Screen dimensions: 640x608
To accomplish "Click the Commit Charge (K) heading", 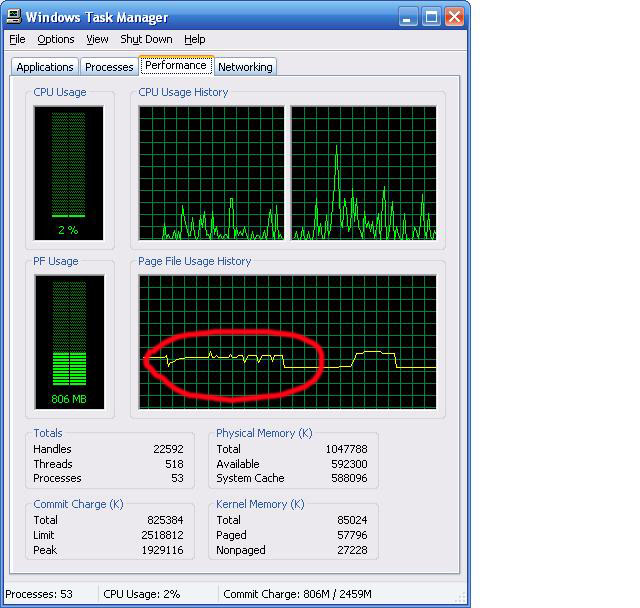I will pos(78,504).
